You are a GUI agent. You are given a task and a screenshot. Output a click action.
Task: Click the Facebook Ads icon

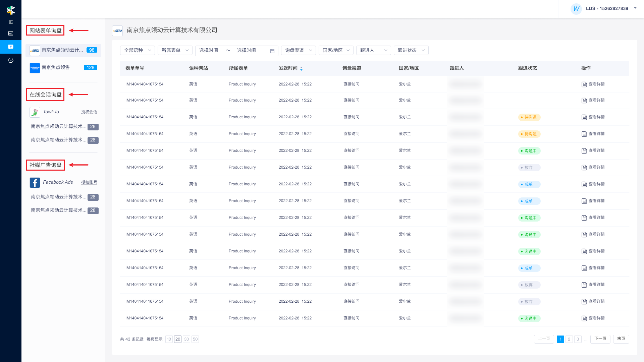tap(35, 182)
